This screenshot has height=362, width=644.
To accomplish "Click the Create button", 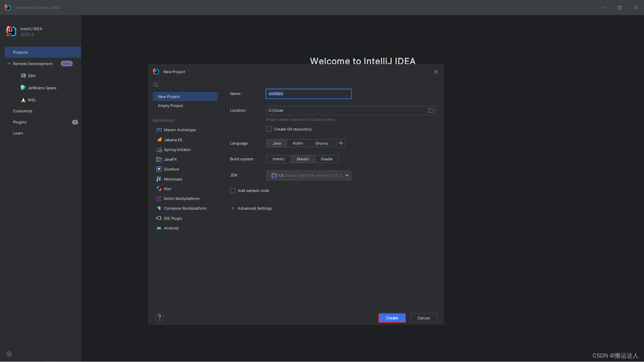I will click(x=392, y=318).
